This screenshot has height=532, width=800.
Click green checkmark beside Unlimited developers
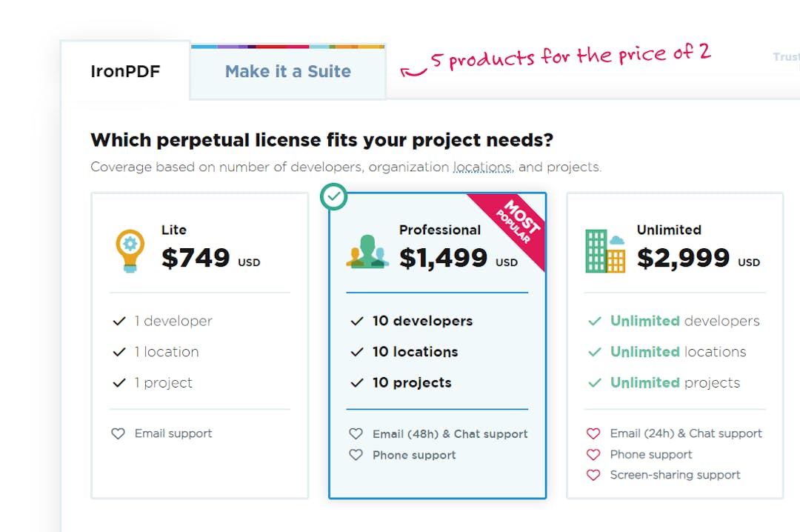(594, 321)
